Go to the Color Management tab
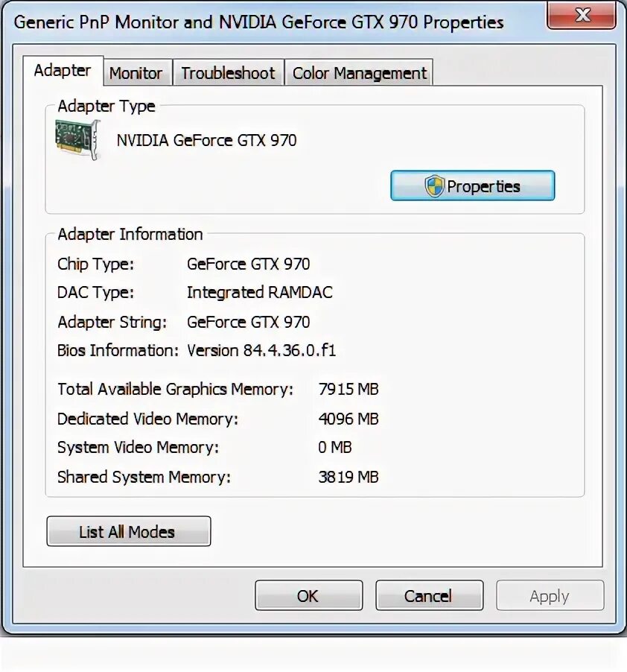The height and width of the screenshot is (672, 627). tap(360, 73)
